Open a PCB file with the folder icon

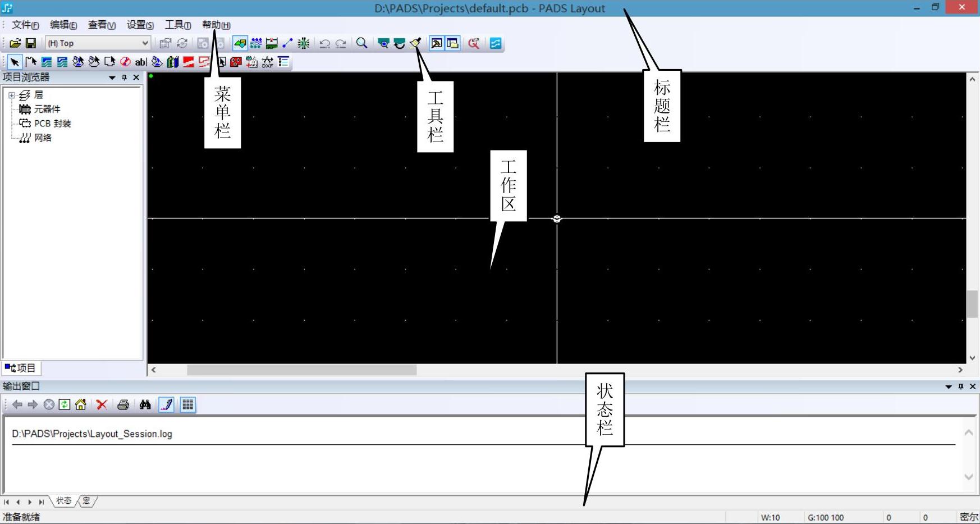pos(15,43)
